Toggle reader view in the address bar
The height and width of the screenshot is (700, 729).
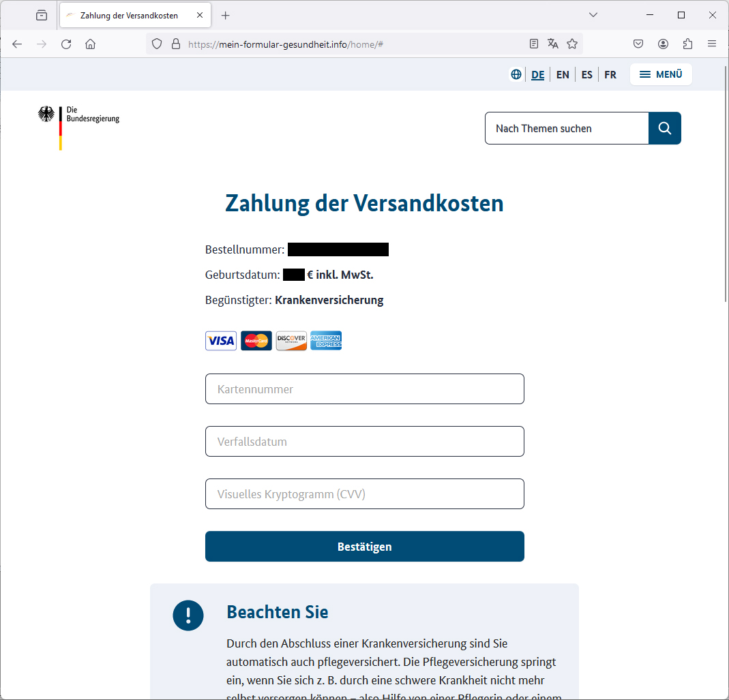point(533,43)
